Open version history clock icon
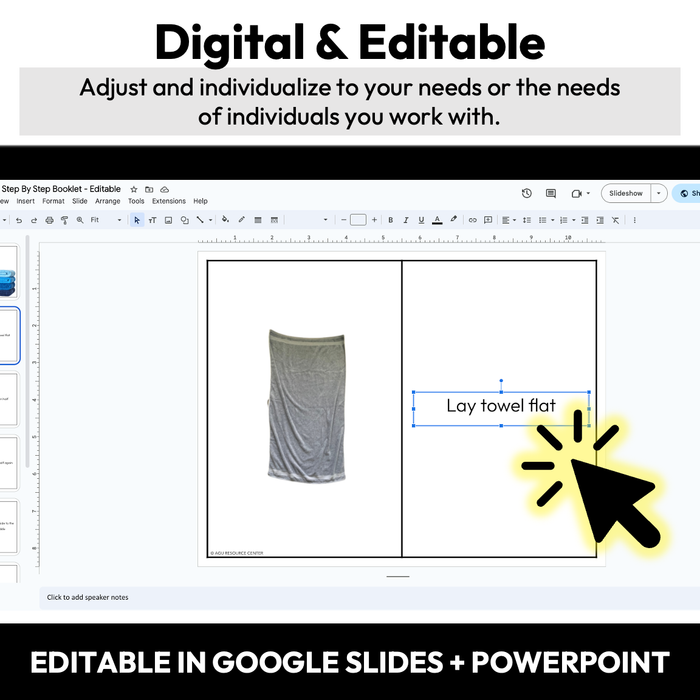Image resolution: width=700 pixels, height=700 pixels. [x=527, y=193]
